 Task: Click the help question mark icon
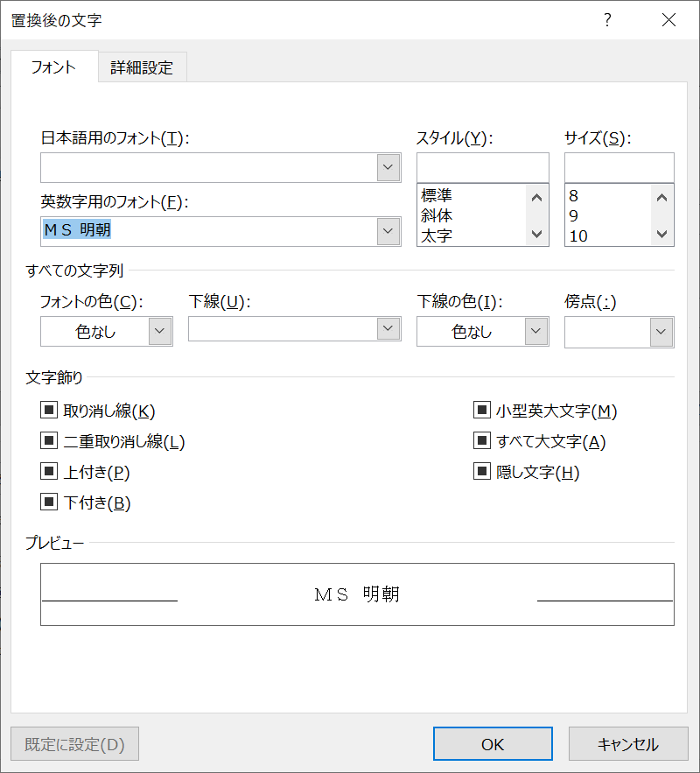607,20
